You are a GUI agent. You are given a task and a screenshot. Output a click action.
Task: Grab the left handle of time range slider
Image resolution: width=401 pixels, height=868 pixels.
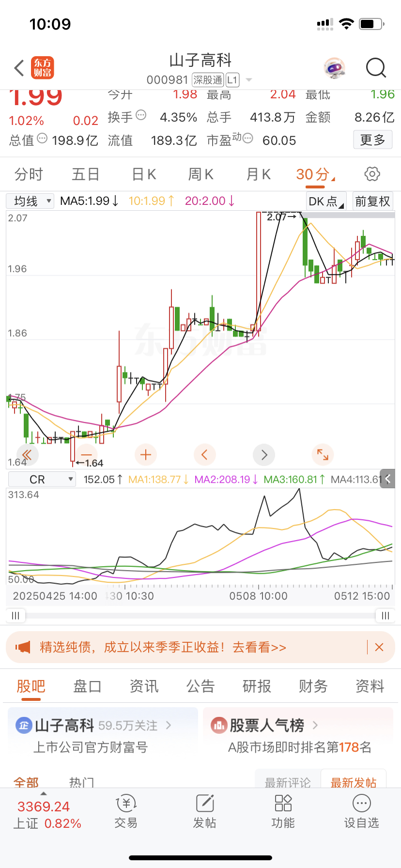click(15, 616)
